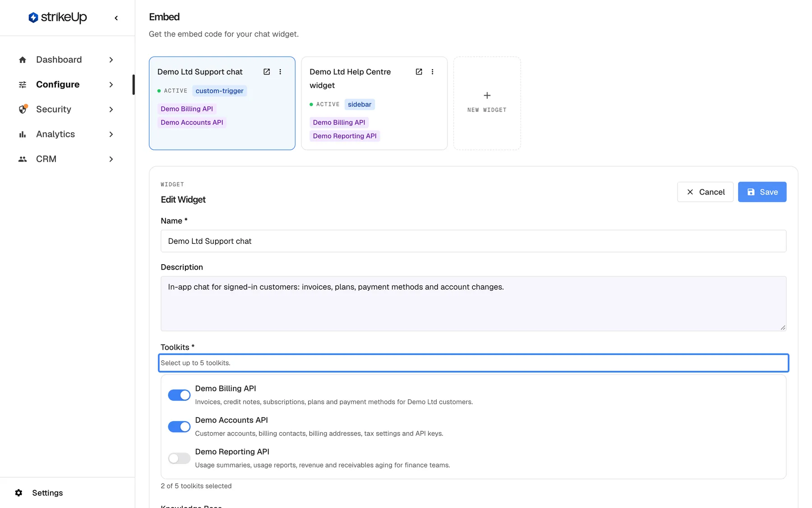Expand the Dashboard menu chevron
Viewport: 812px width, 508px height.
point(111,60)
